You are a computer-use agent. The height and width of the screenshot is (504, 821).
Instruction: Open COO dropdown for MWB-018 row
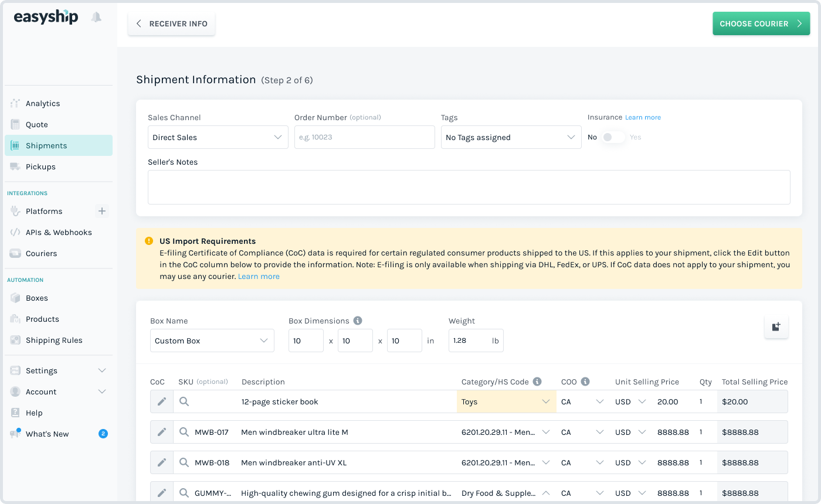tap(582, 462)
